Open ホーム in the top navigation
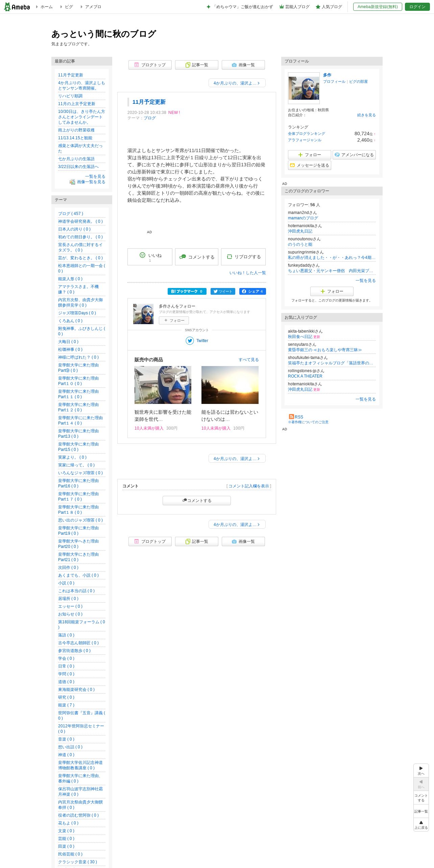 coord(46,7)
